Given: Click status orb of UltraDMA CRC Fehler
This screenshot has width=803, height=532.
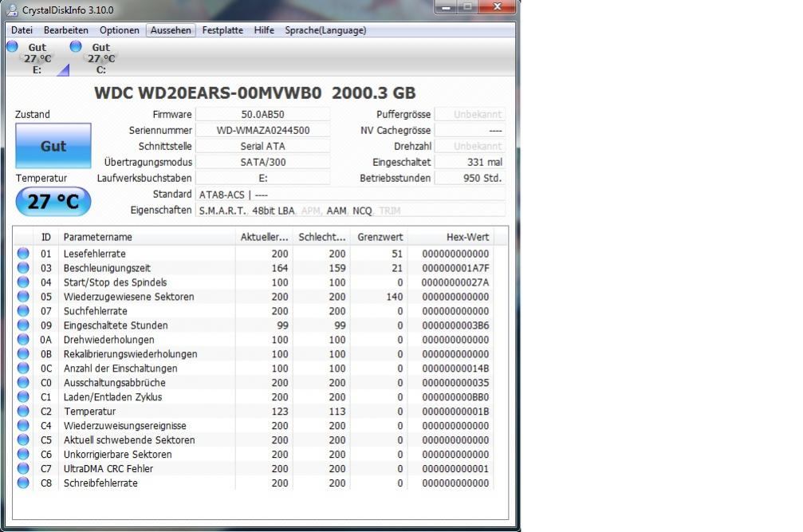Looking at the screenshot, I should [x=23, y=468].
